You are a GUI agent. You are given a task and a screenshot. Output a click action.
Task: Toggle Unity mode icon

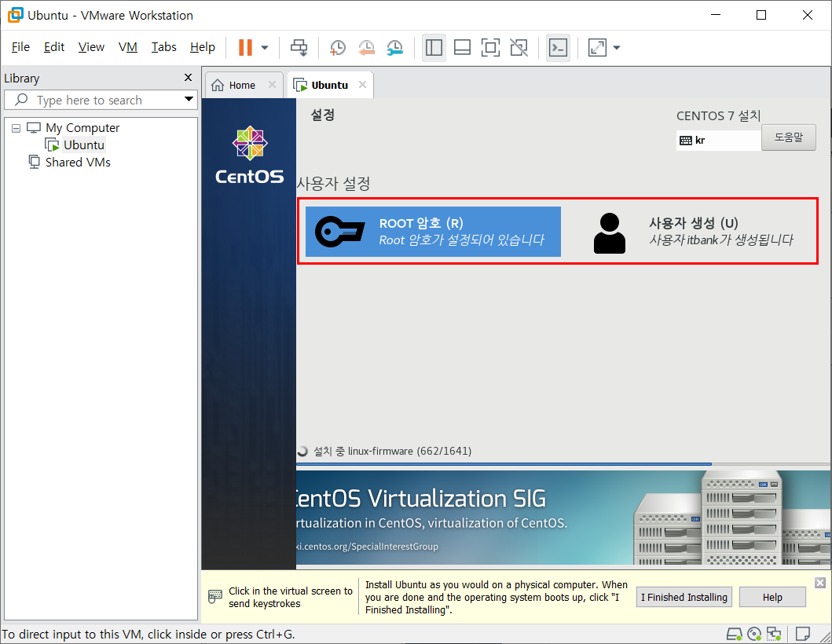(x=519, y=48)
